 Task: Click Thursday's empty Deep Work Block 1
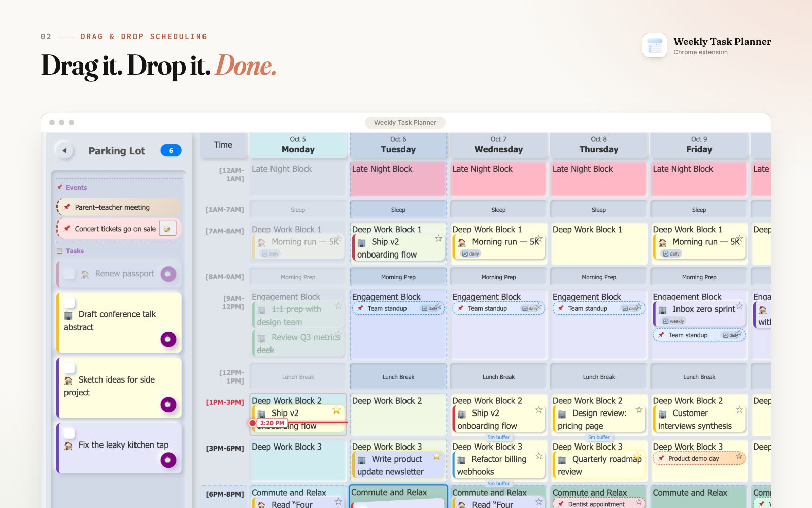599,243
